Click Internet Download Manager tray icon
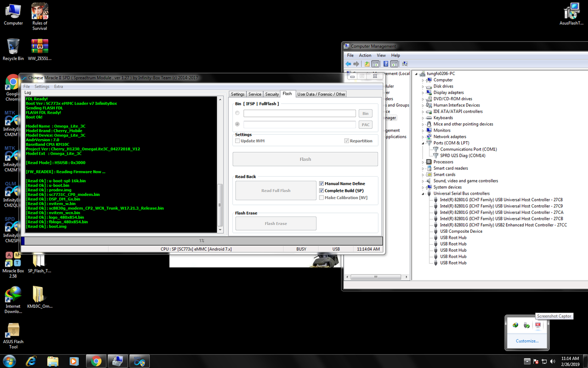This screenshot has width=588, height=368. click(515, 325)
